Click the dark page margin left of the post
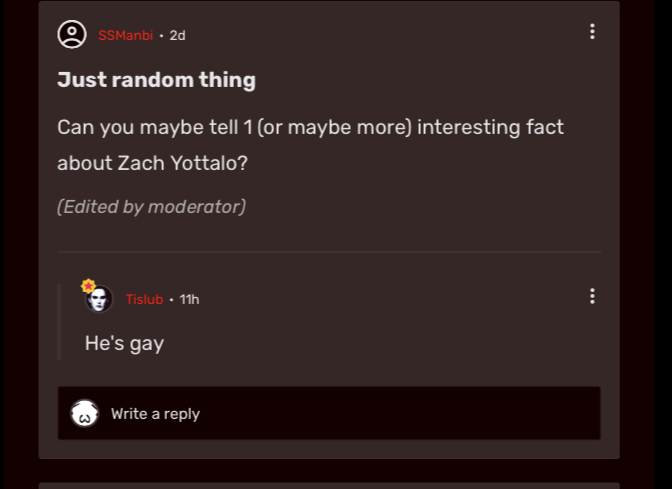The width and height of the screenshot is (672, 489). pyautogui.click(x=19, y=244)
